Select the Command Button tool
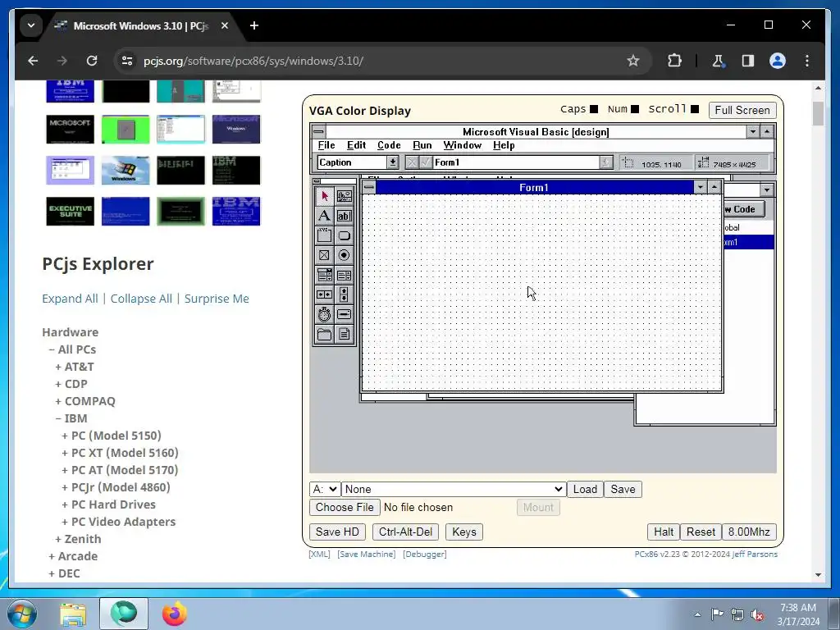840x630 pixels. coord(344,235)
